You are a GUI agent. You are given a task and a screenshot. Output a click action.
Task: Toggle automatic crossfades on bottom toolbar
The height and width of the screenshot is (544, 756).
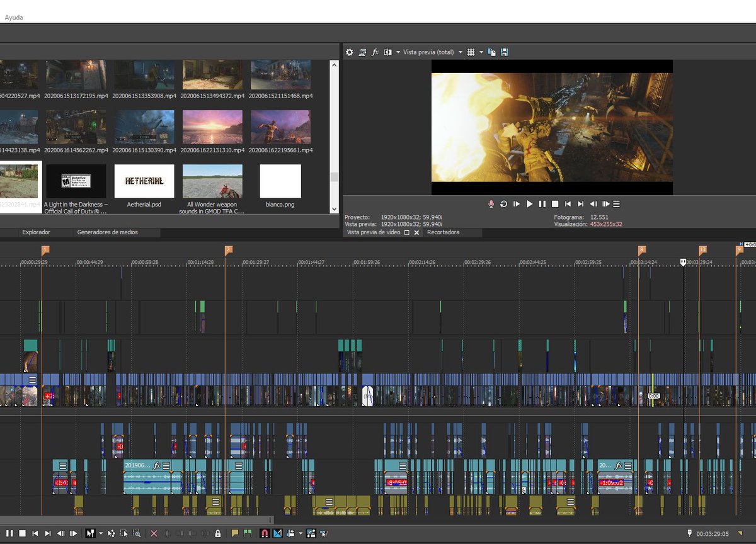(277, 533)
